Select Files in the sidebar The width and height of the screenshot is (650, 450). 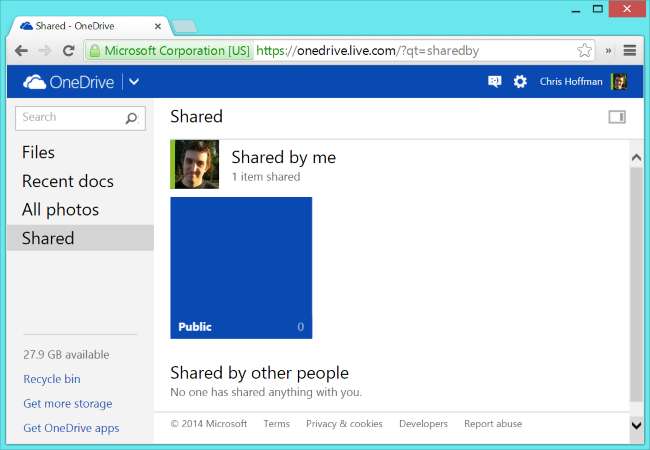[38, 152]
